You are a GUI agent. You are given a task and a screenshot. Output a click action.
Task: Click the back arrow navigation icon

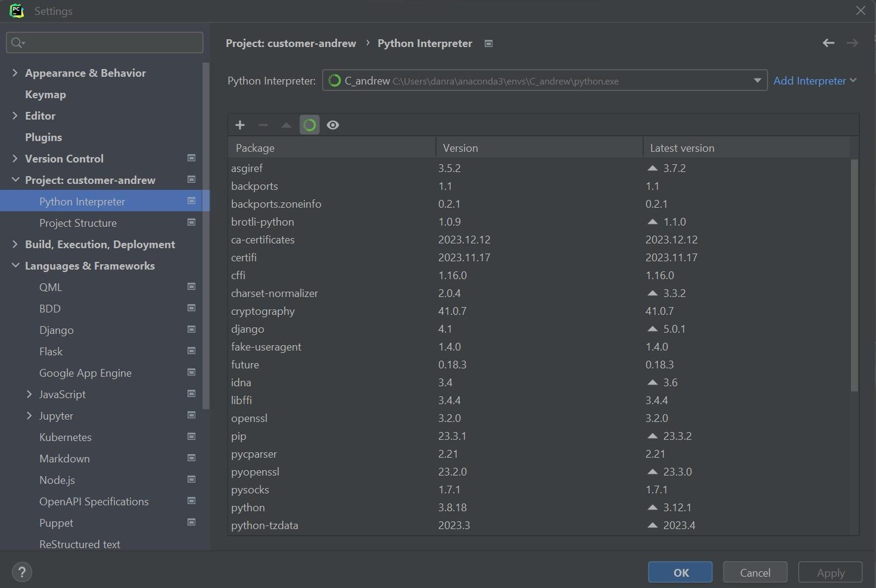828,43
